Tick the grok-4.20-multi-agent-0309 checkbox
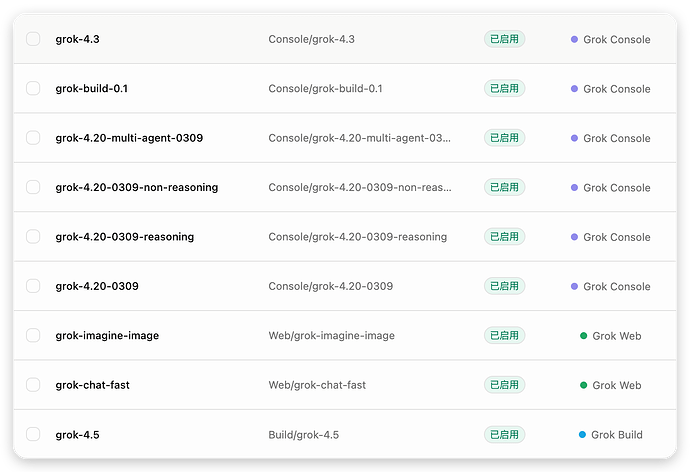Screen dimensions: 690x472 pyautogui.click(x=33, y=138)
